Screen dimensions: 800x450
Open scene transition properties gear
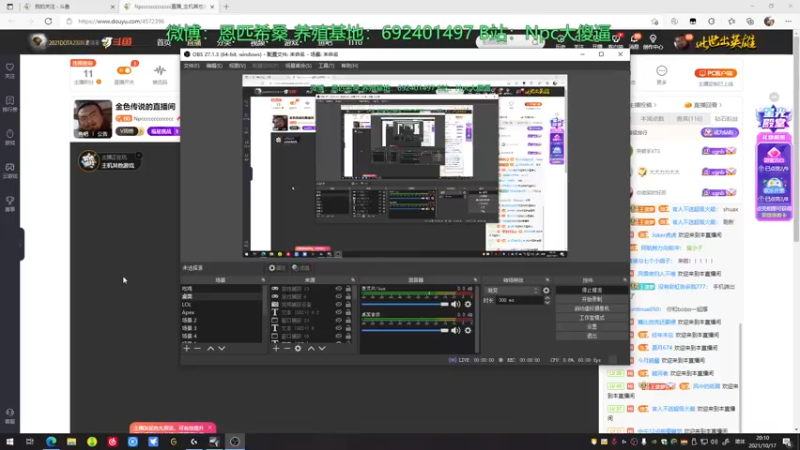click(x=546, y=290)
